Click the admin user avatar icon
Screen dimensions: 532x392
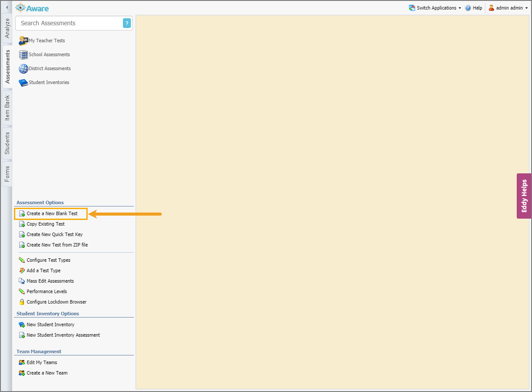pos(491,8)
